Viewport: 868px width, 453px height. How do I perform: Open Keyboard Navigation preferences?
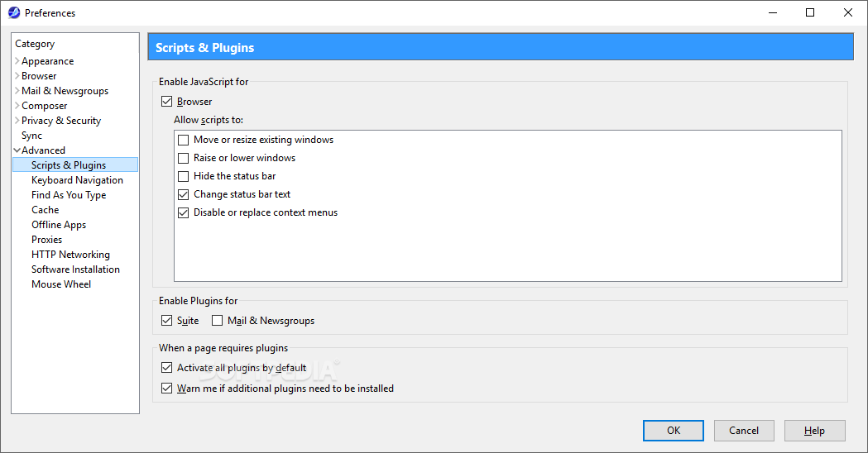point(78,179)
